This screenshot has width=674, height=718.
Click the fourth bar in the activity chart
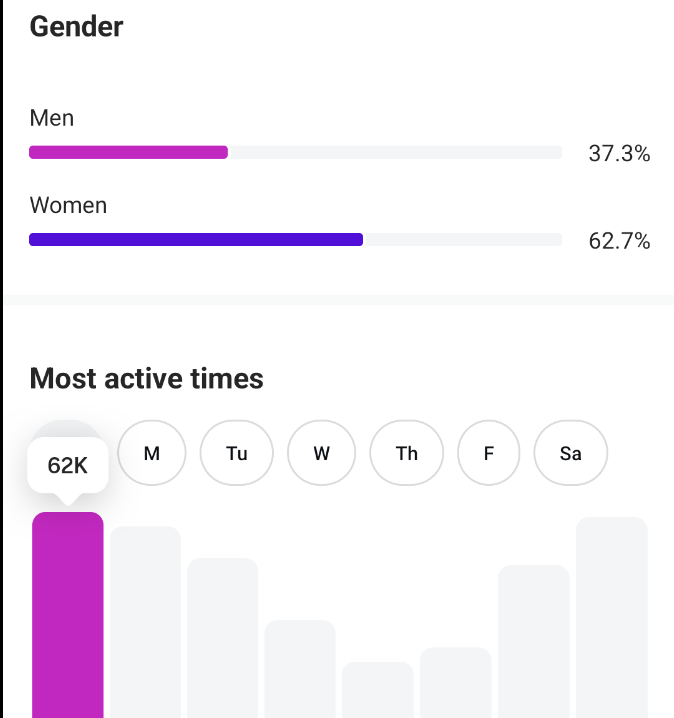pyautogui.click(x=300, y=669)
